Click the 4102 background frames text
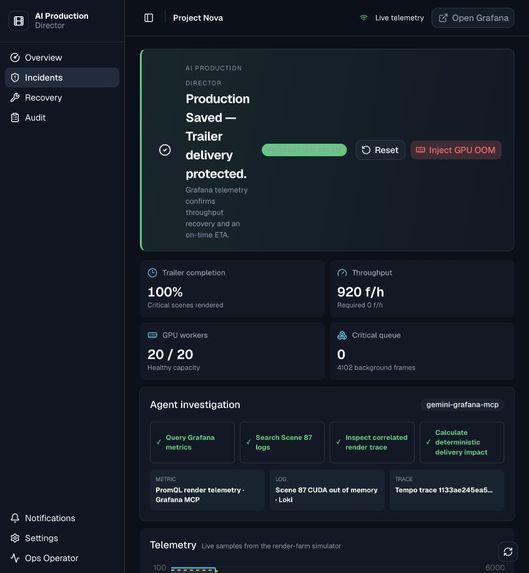 coord(376,368)
